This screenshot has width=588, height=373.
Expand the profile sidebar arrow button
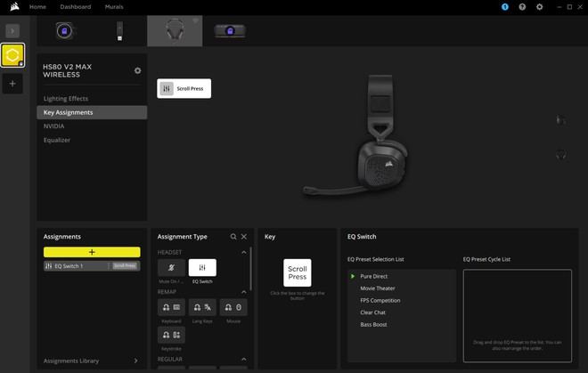12,31
